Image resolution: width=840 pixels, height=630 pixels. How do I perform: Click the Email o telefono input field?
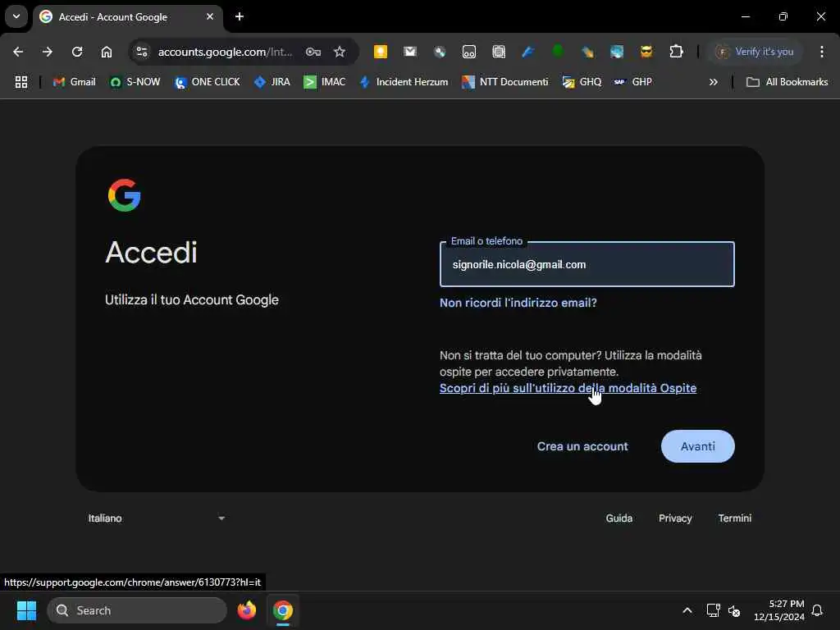[587, 264]
